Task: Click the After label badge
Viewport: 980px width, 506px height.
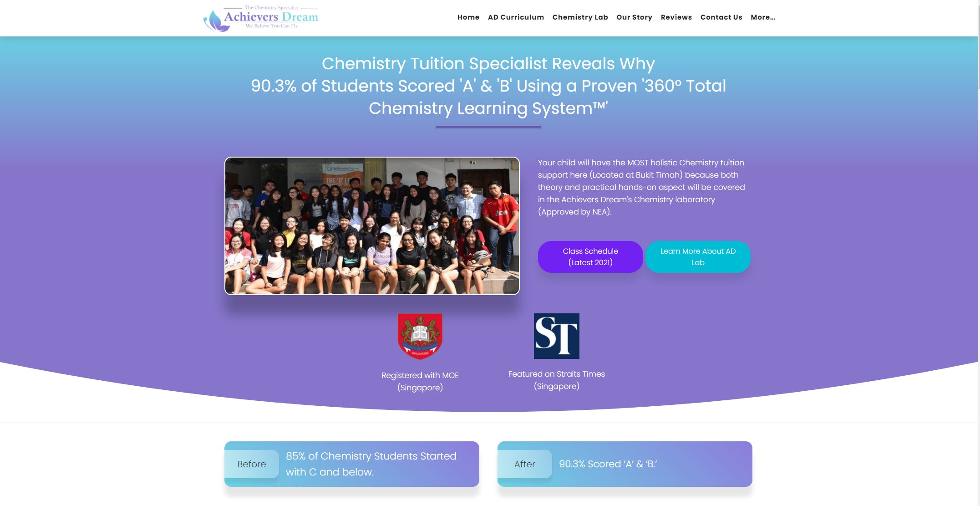Action: [x=525, y=464]
